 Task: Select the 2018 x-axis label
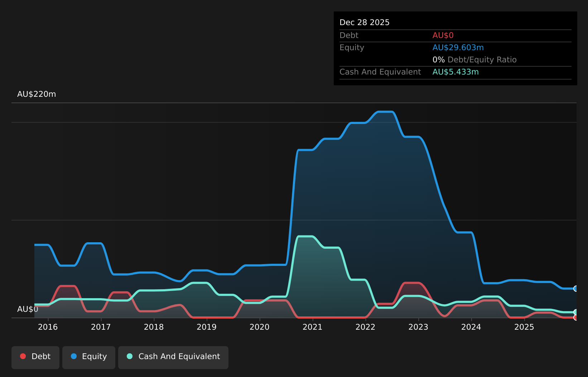tap(154, 327)
